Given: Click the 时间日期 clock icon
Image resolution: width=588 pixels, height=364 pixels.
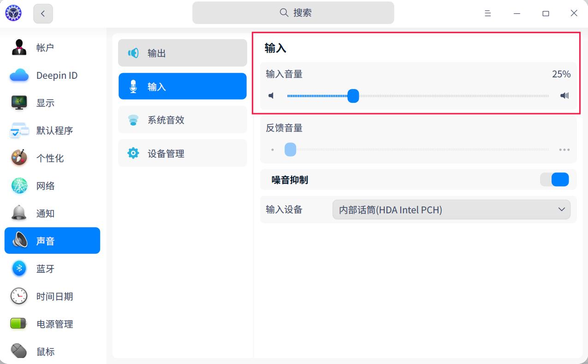Looking at the screenshot, I should coord(19,296).
